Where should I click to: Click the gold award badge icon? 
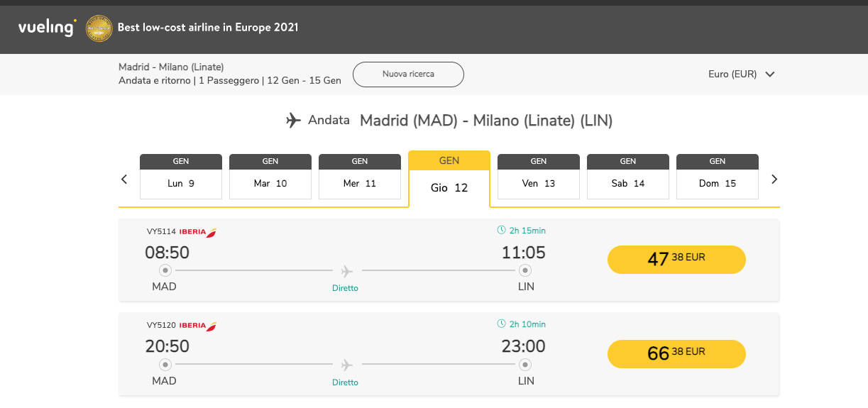(x=99, y=28)
